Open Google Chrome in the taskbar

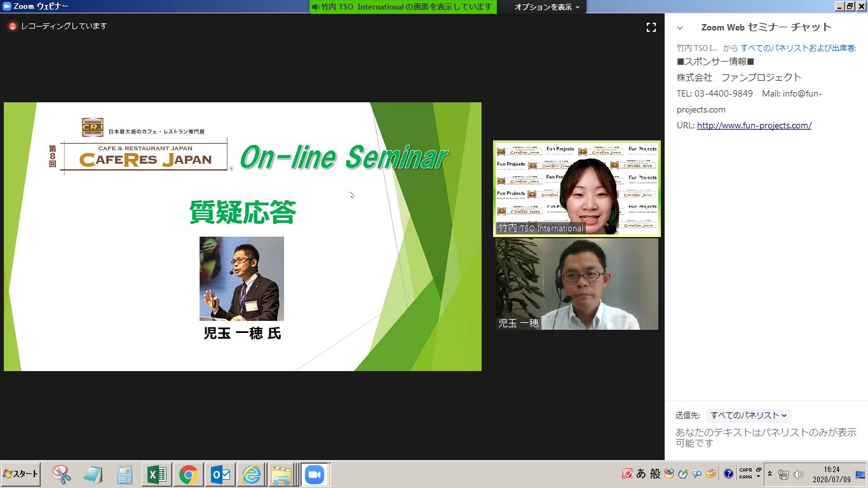click(x=187, y=475)
